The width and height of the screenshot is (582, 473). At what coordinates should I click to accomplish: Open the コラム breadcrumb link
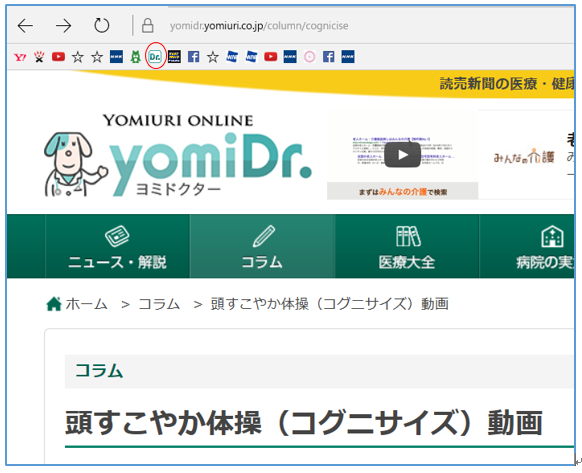(x=160, y=304)
